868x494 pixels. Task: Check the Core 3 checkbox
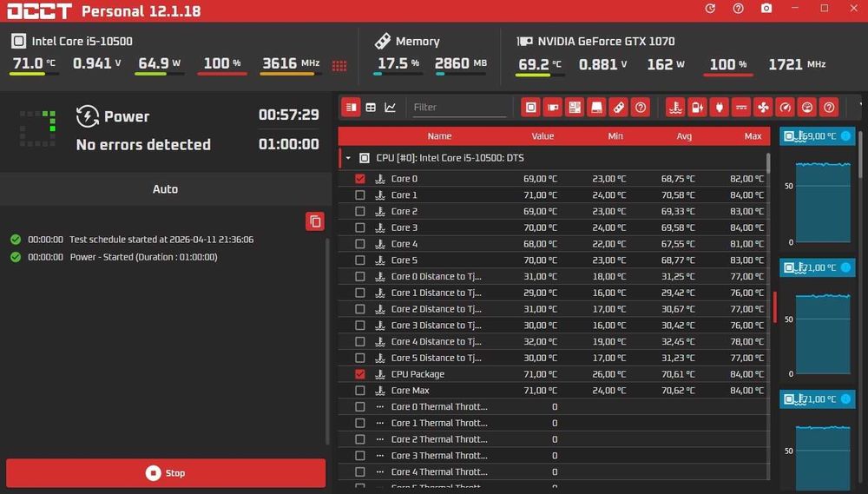pyautogui.click(x=360, y=227)
